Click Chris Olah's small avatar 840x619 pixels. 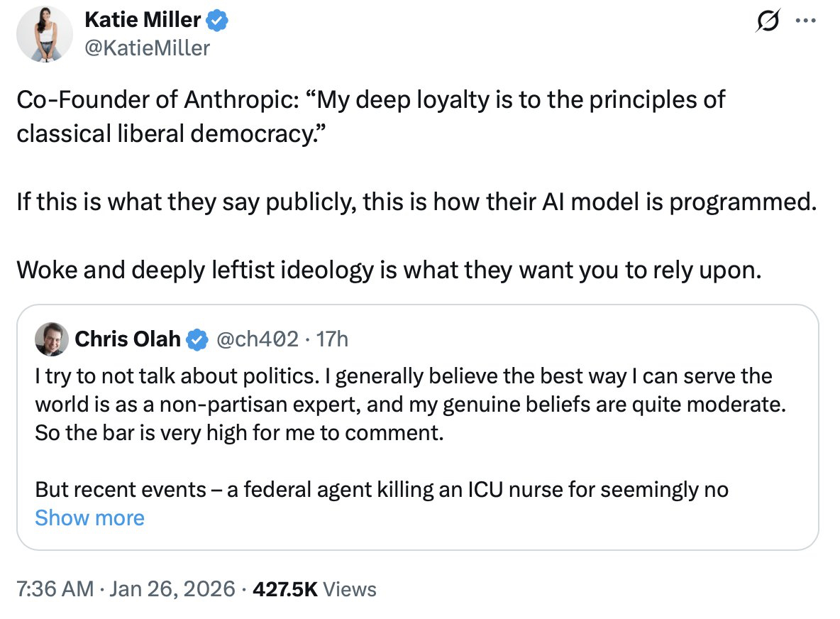52,339
